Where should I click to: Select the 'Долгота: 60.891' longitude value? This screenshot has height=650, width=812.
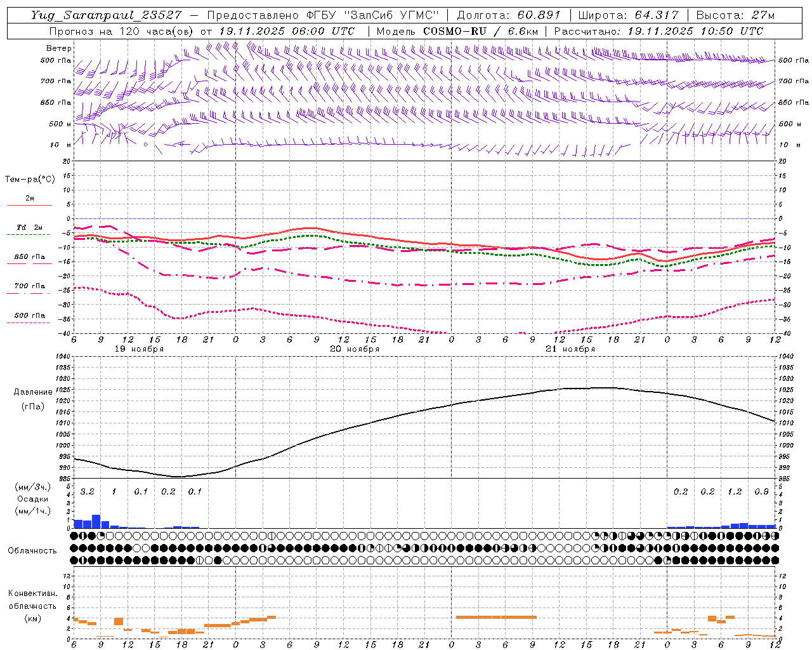pyautogui.click(x=509, y=15)
